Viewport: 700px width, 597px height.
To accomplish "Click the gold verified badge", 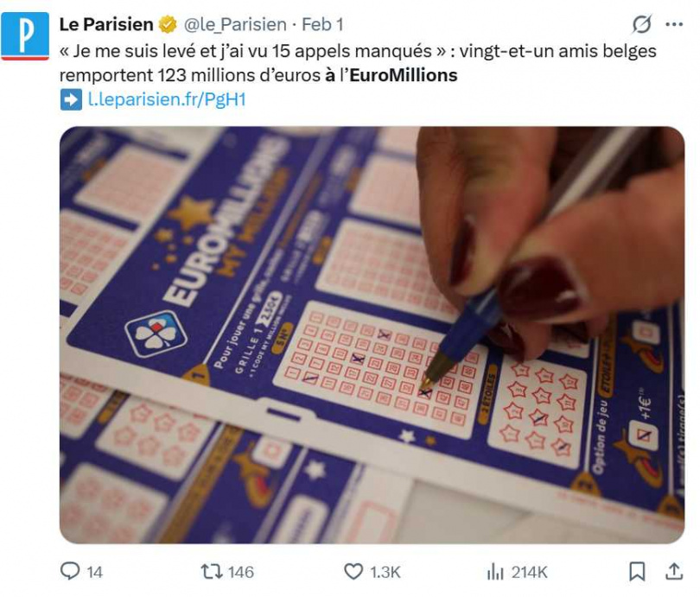I will pyautogui.click(x=168, y=24).
